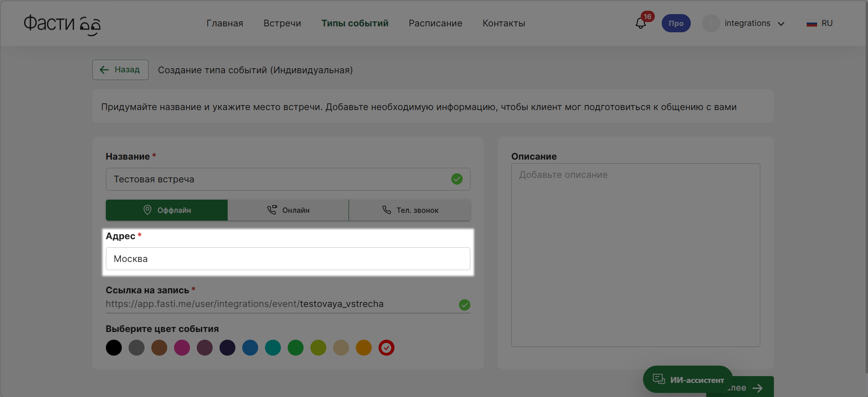
Task: Open the Расписание page
Action: click(x=435, y=23)
